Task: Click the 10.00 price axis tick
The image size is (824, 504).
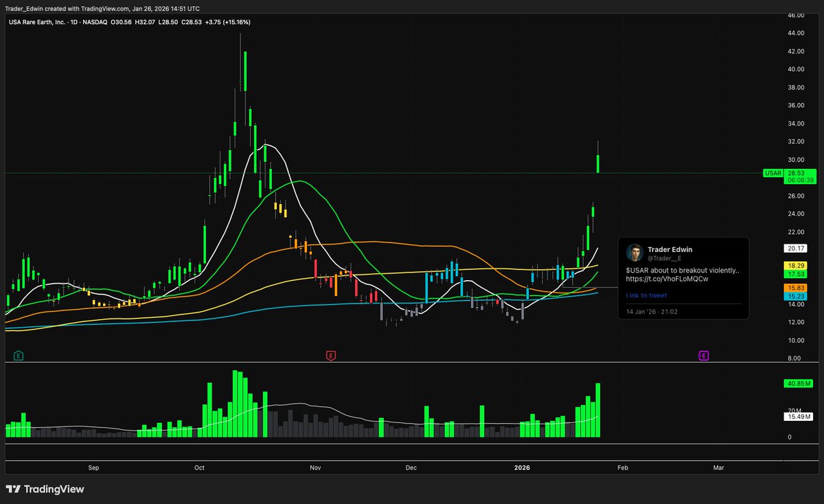Action: (796, 341)
